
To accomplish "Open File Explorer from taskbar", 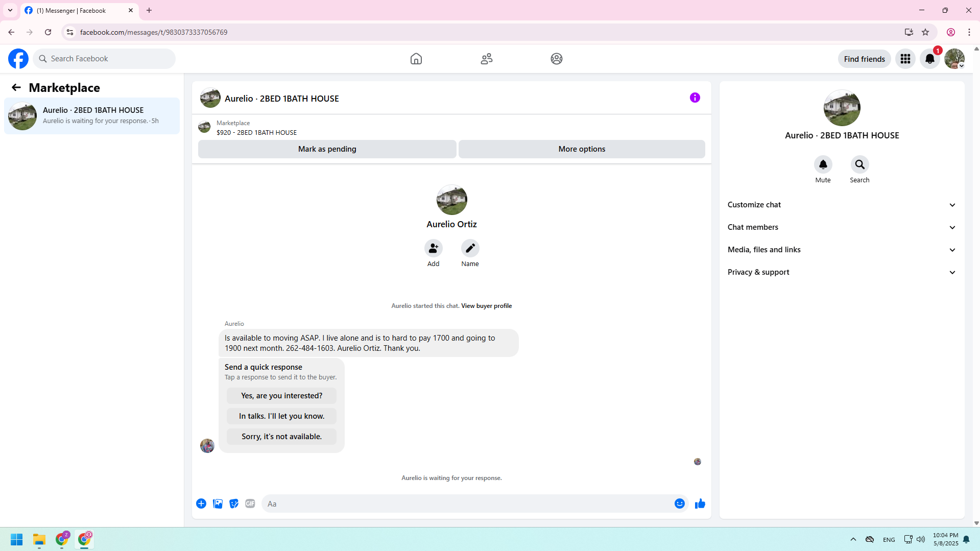I will [x=39, y=539].
